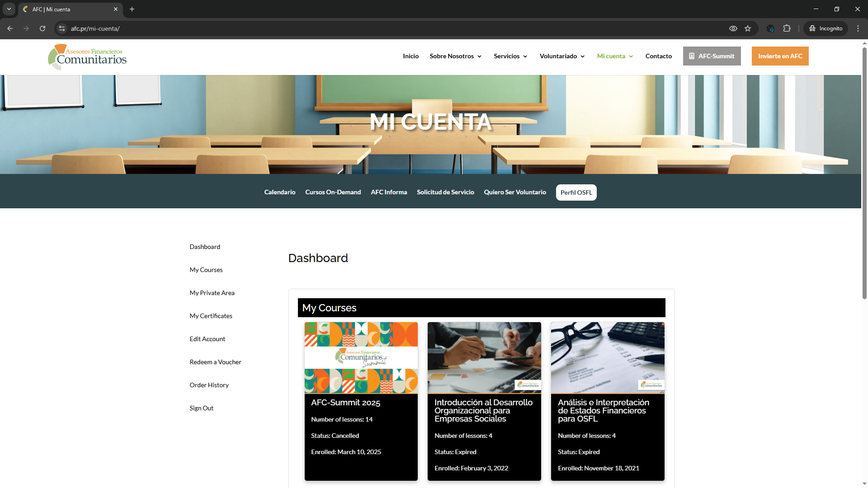Bookmark this page with the star icon

(x=748, y=28)
